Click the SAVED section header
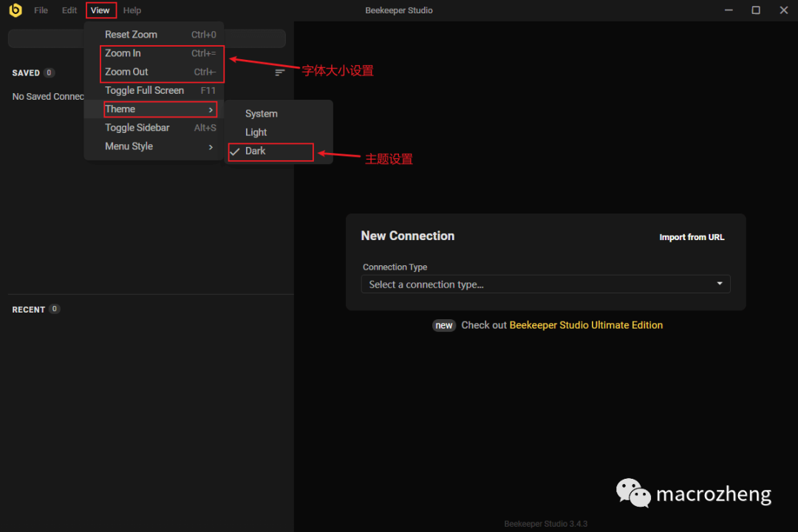This screenshot has width=798, height=532. [x=26, y=73]
